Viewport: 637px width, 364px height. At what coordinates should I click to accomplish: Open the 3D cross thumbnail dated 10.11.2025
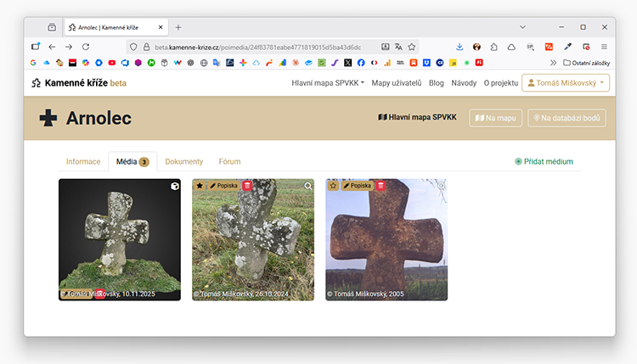pos(119,238)
